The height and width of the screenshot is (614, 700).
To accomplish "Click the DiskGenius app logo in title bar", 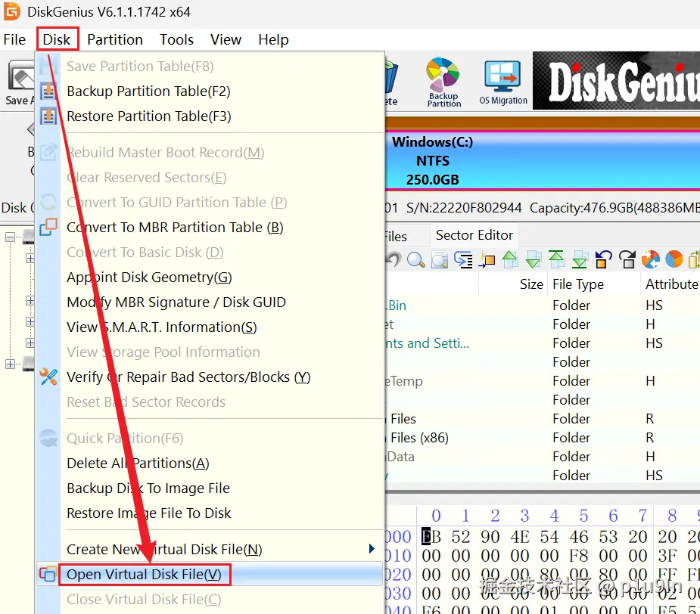I will point(12,11).
